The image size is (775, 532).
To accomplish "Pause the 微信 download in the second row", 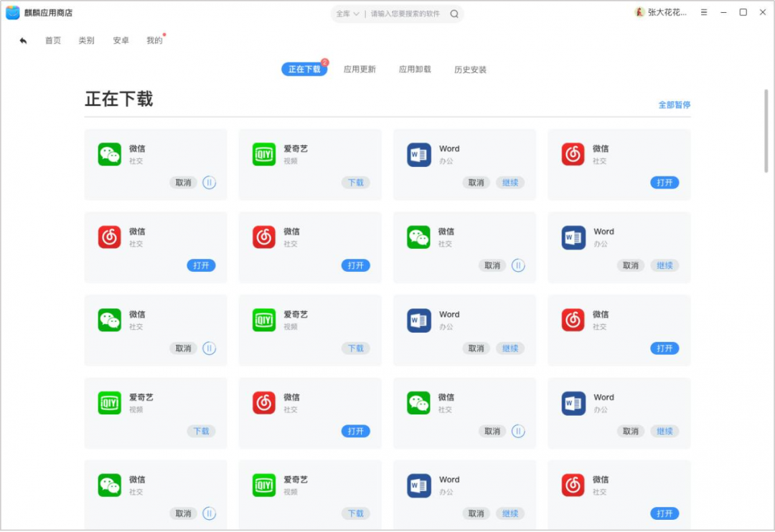I will pyautogui.click(x=518, y=265).
